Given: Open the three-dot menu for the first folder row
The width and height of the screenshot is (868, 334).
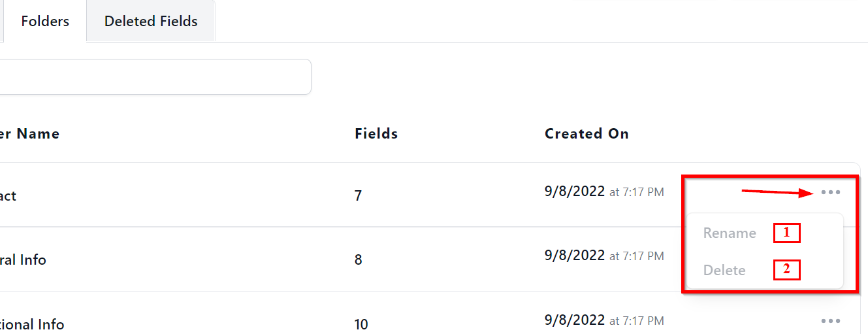Looking at the screenshot, I should coord(830,193).
